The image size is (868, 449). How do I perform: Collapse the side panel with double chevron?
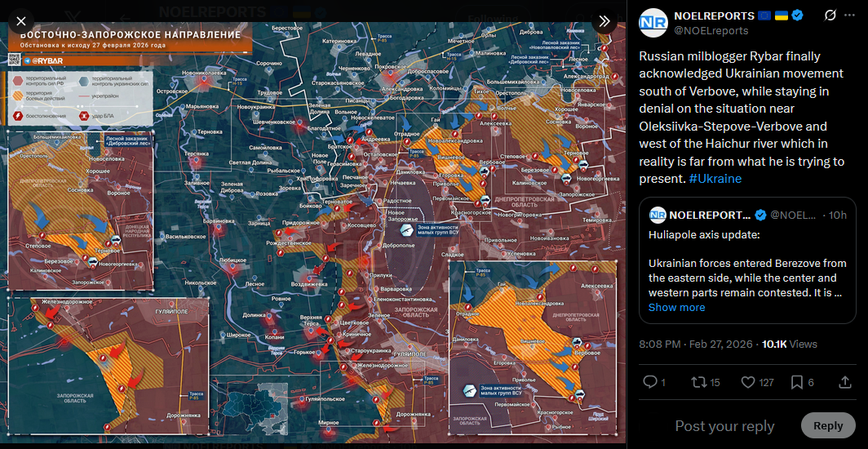point(604,21)
